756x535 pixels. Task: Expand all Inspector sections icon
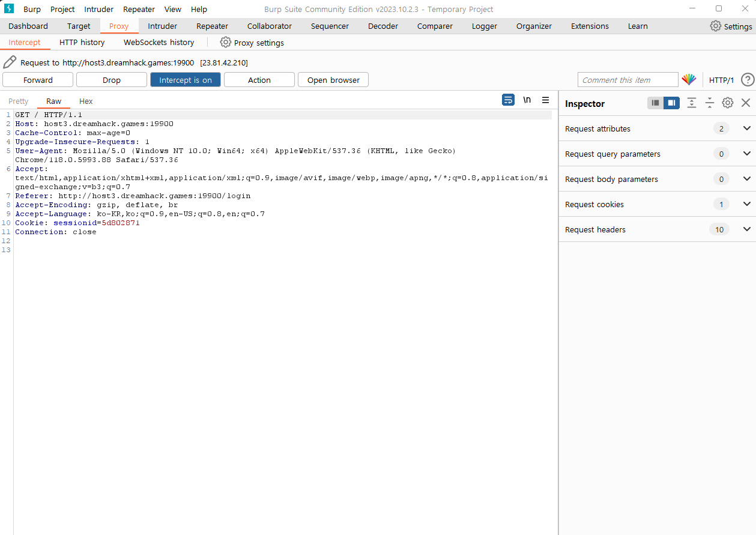click(x=692, y=103)
